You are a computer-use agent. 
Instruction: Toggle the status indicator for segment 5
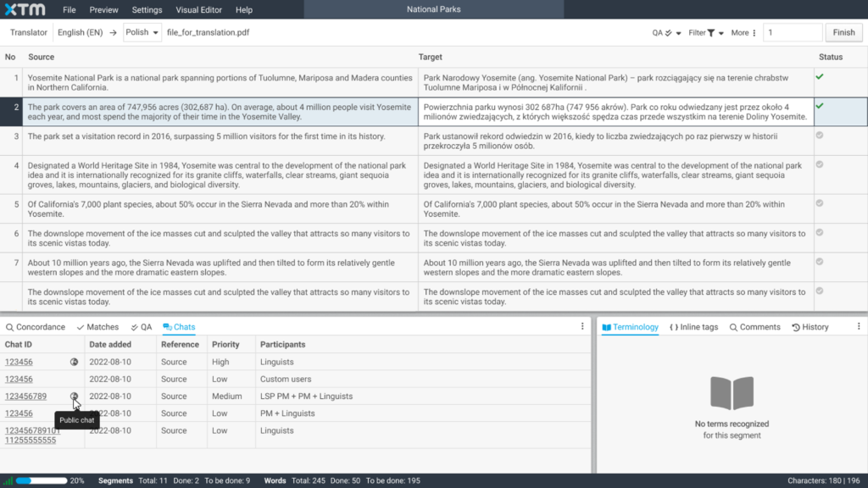pos(820,203)
